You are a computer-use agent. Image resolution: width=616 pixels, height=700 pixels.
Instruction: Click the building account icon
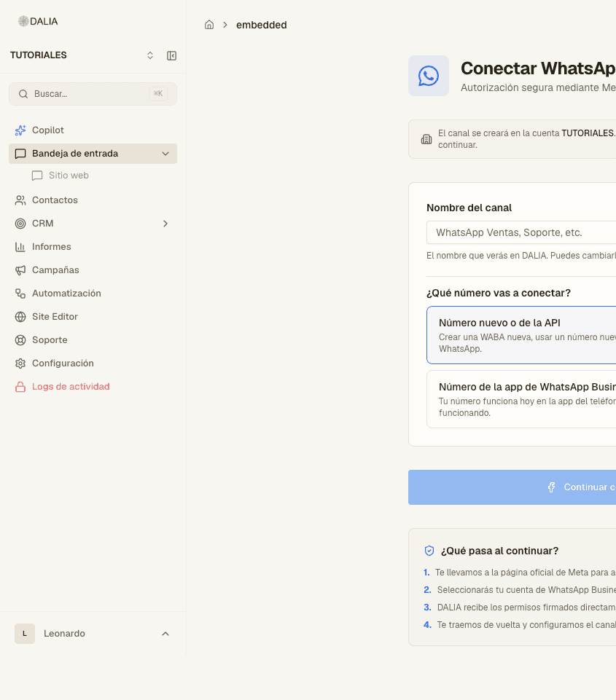click(426, 139)
